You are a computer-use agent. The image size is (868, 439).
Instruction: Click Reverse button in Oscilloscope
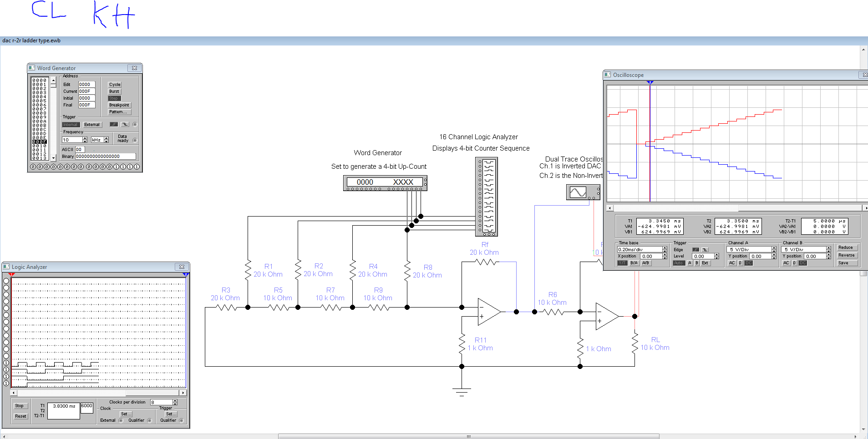tap(847, 255)
